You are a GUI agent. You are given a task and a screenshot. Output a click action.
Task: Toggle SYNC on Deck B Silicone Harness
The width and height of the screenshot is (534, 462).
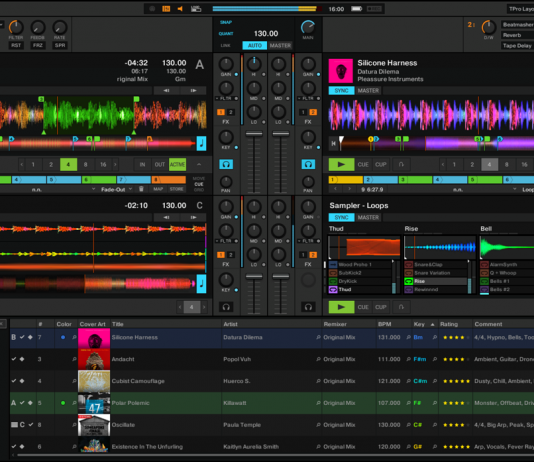click(341, 91)
